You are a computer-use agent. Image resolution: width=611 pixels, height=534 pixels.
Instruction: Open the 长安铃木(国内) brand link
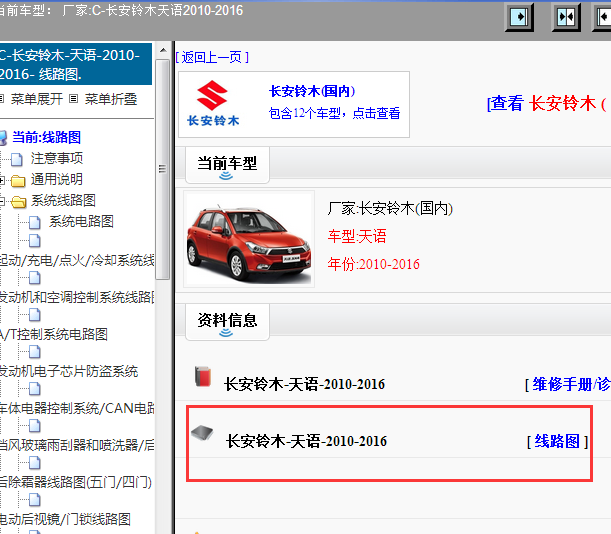[x=312, y=91]
